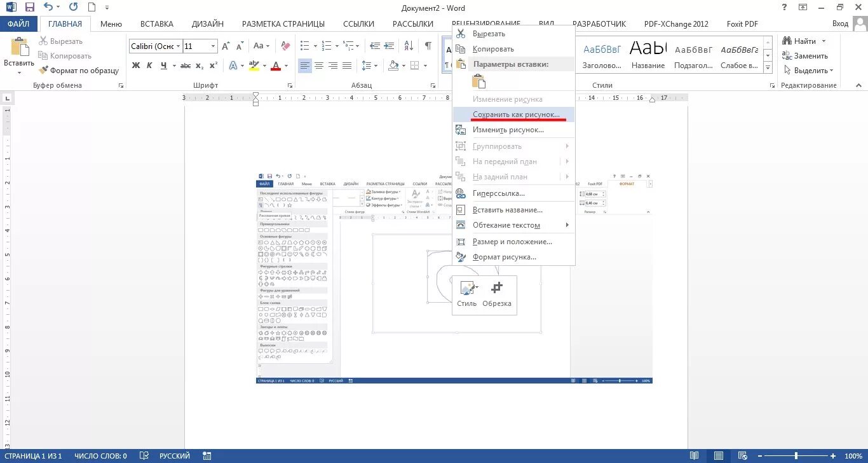Apply the 'Название' style
This screenshot has height=463, width=868.
[x=648, y=55]
